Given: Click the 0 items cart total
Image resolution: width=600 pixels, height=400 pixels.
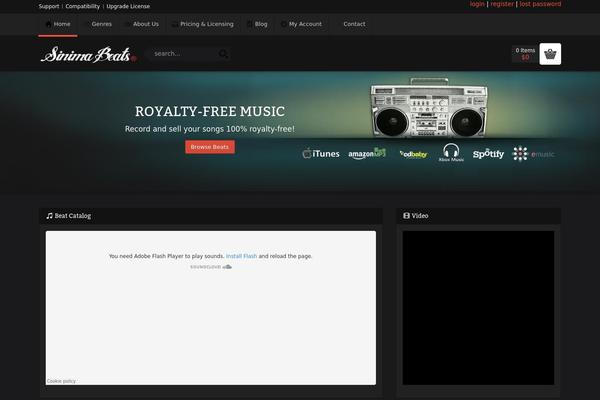Looking at the screenshot, I should point(525,54).
